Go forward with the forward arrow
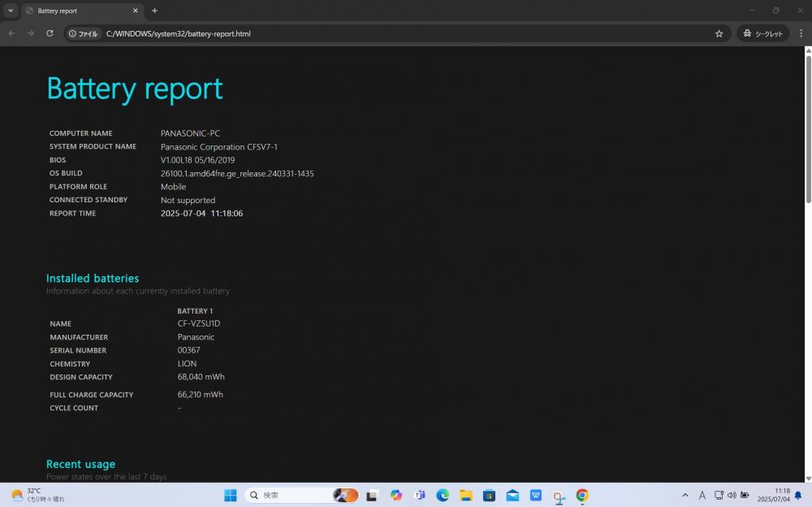812x507 pixels. (31, 33)
